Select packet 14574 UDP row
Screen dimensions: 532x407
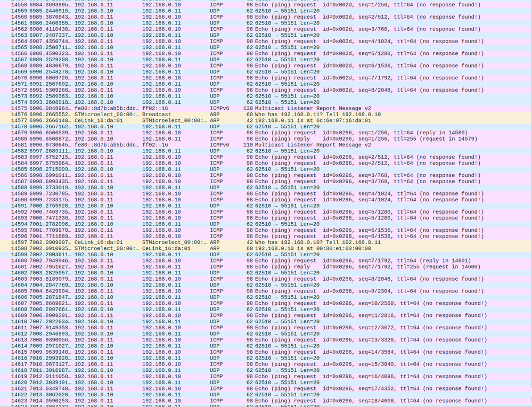[266, 102]
